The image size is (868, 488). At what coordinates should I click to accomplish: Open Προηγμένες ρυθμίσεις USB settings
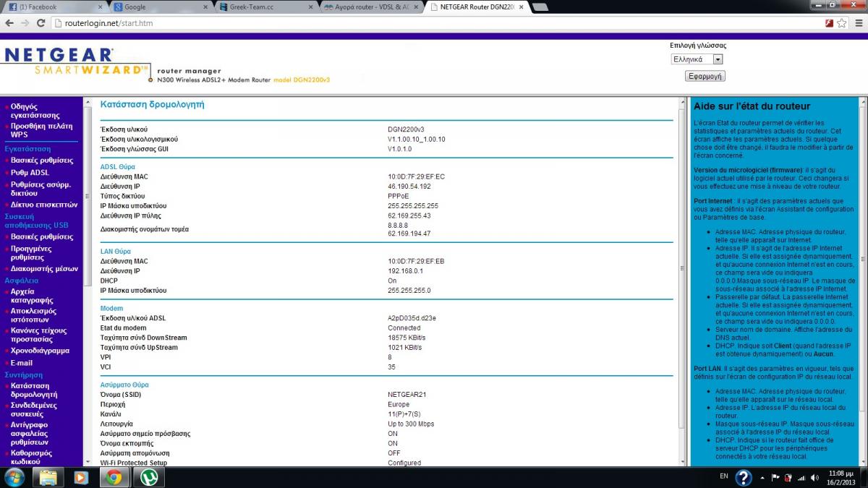tap(31, 252)
